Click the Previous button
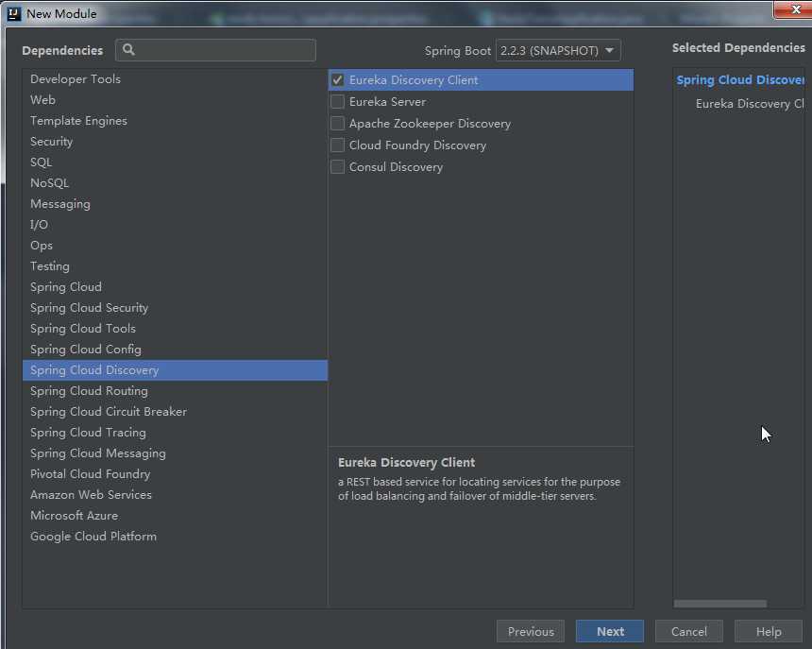The image size is (812, 649). click(x=531, y=631)
